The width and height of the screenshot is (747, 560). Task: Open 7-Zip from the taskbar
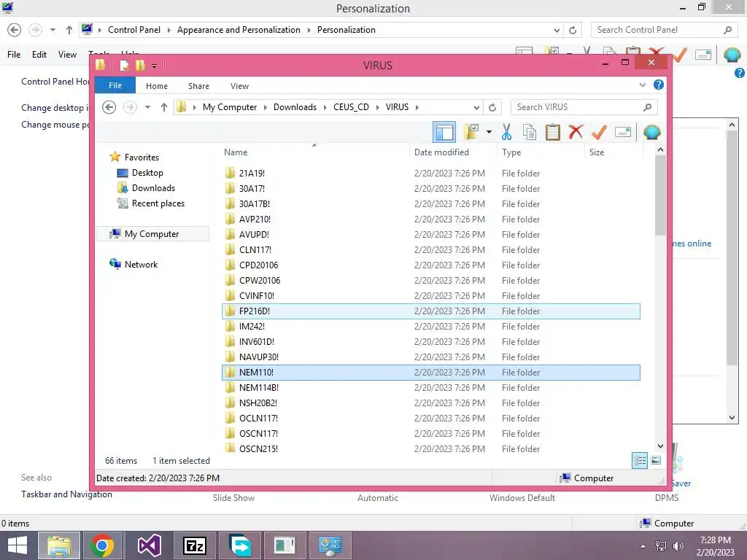195,545
